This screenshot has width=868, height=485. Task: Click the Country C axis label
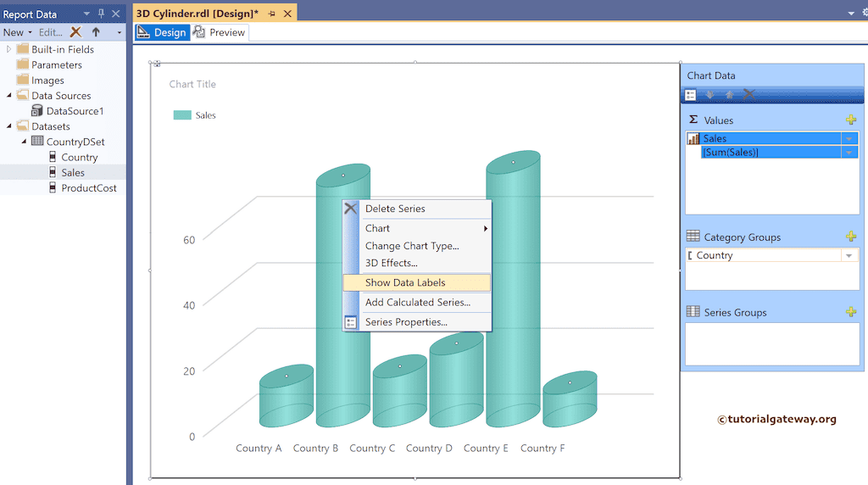pyautogui.click(x=372, y=449)
